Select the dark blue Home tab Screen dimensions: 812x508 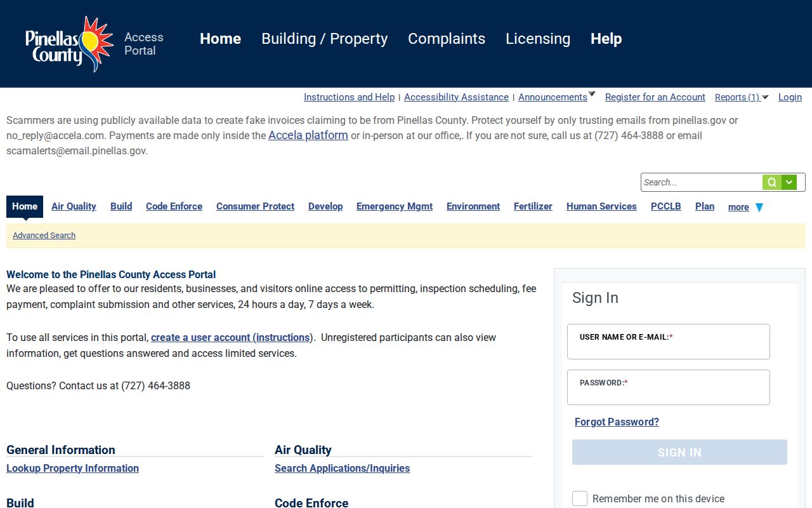[x=25, y=206]
